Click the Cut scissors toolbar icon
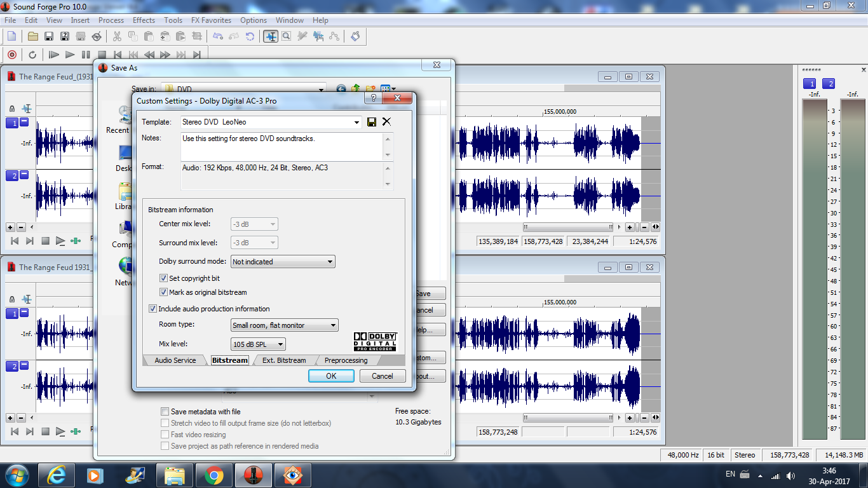Image resolution: width=868 pixels, height=488 pixels. 117,36
